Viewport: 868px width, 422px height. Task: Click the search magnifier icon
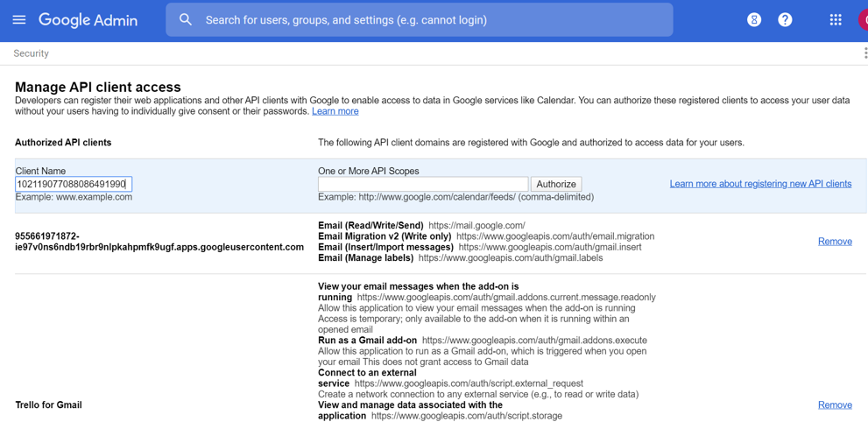click(186, 19)
